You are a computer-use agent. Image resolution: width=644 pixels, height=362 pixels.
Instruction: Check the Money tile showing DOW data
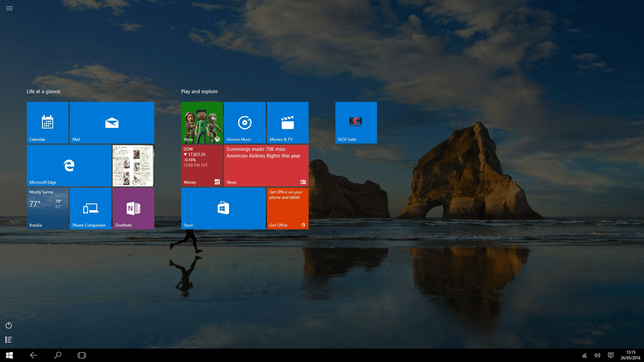click(x=202, y=165)
